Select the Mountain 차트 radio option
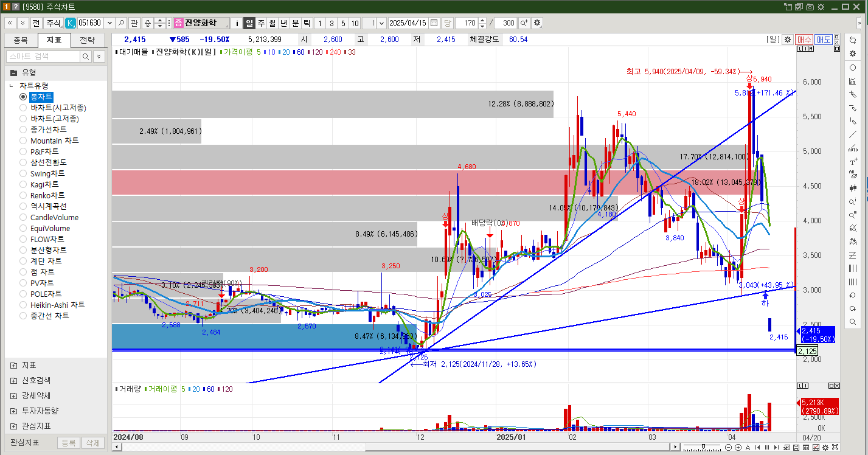The height and width of the screenshot is (455, 868). point(23,141)
